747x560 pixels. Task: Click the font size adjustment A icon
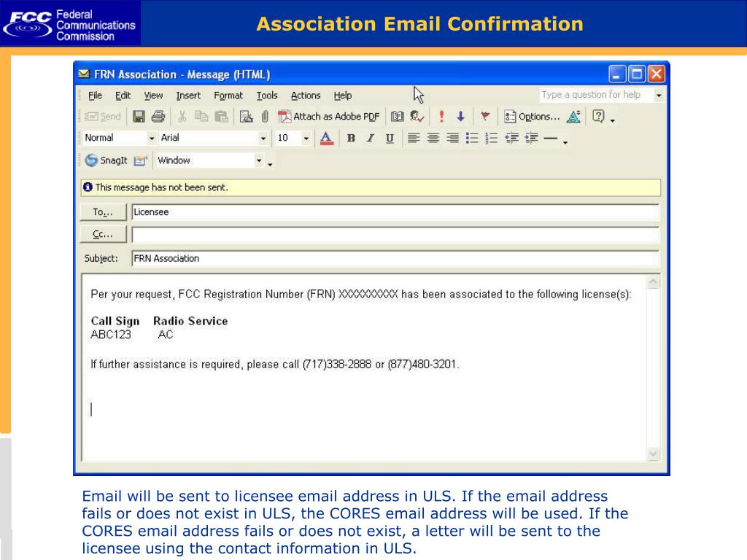(x=573, y=116)
